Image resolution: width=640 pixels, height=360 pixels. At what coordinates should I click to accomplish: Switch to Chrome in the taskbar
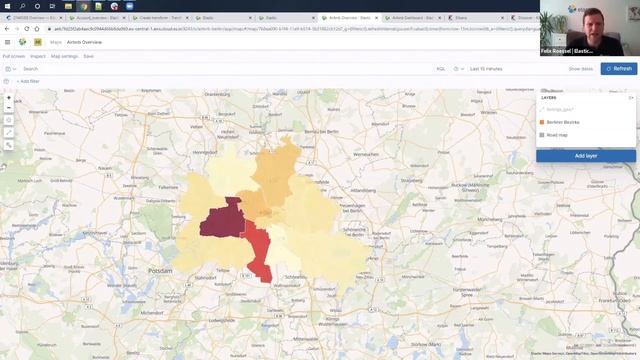point(84,6)
